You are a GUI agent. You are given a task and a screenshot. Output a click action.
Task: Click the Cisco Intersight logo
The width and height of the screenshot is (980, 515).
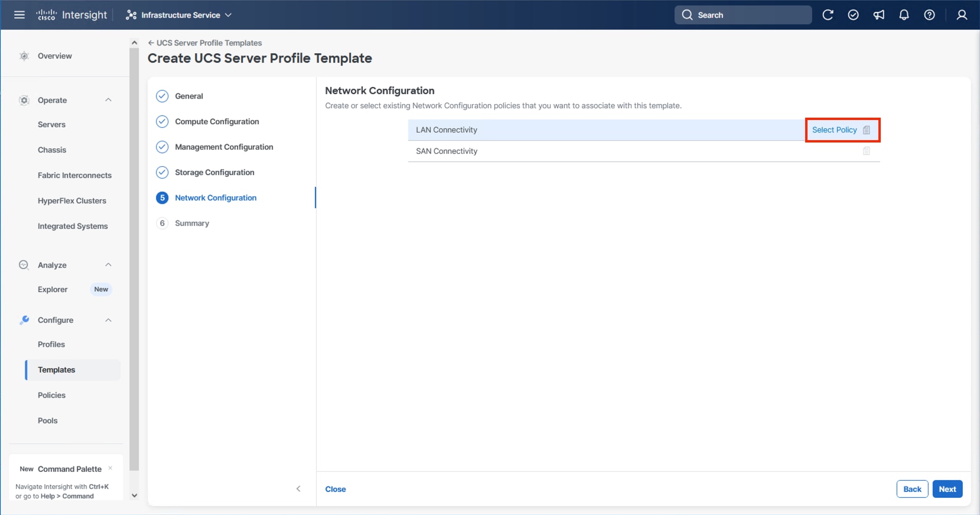(x=71, y=15)
